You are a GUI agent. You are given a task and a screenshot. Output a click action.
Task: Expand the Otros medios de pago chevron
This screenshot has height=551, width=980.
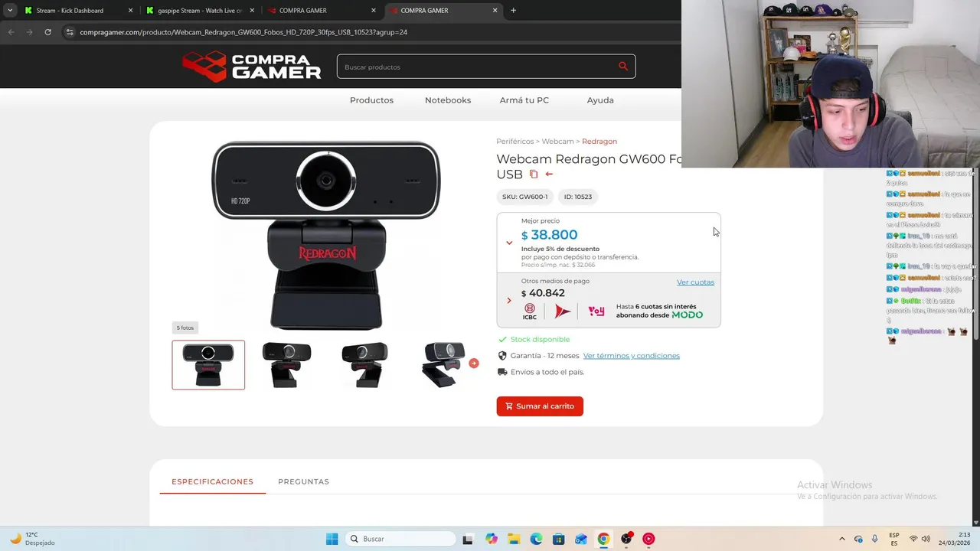[x=509, y=300]
